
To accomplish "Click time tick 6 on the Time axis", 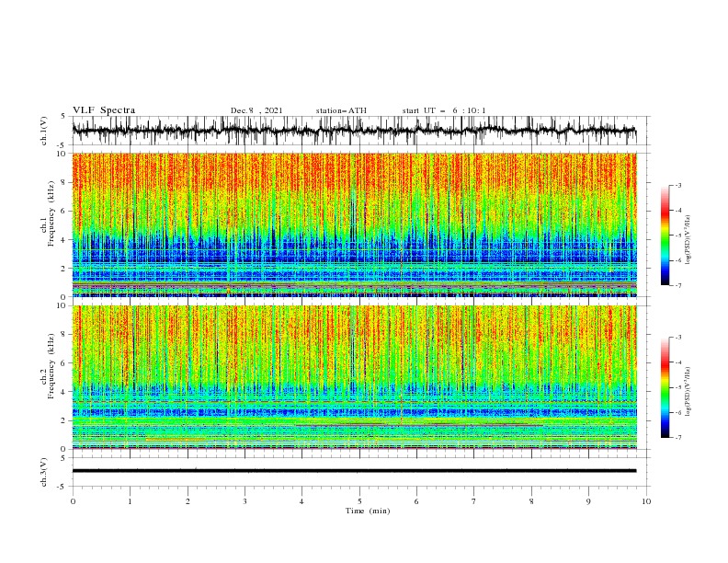I will pyautogui.click(x=416, y=501).
